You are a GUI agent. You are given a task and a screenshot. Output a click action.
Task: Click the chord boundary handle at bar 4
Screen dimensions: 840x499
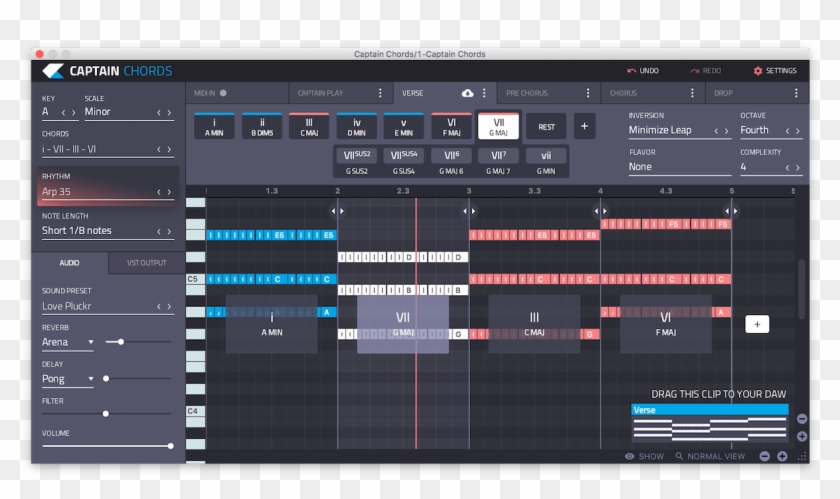point(600,211)
